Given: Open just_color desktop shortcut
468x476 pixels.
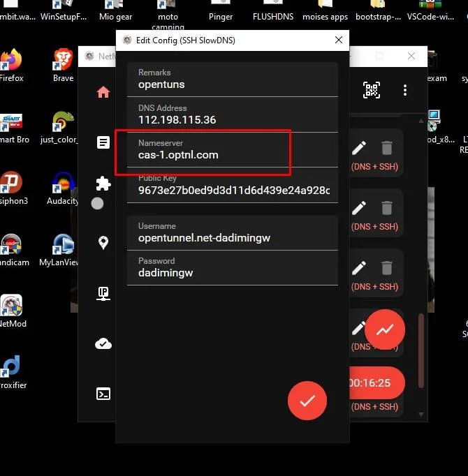Looking at the screenshot, I should [59, 128].
